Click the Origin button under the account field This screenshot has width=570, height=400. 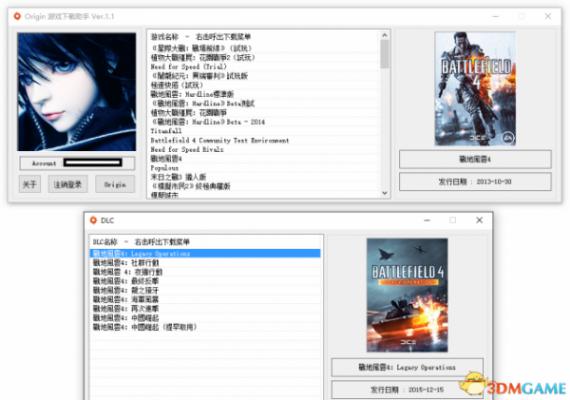tap(115, 184)
